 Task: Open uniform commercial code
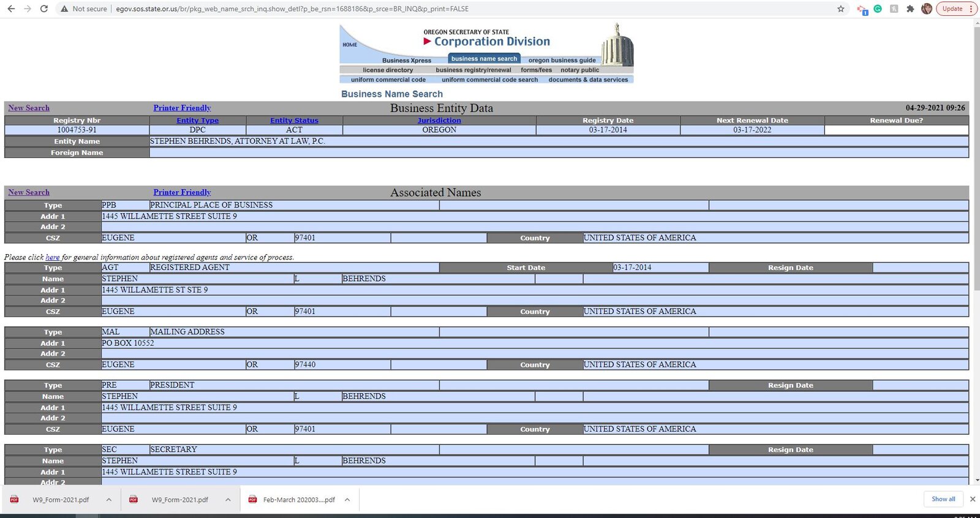(388, 80)
